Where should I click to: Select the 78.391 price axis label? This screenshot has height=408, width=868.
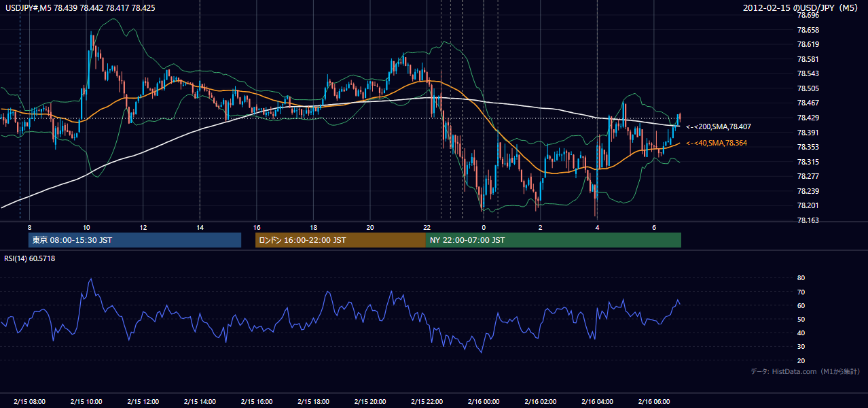coord(808,133)
